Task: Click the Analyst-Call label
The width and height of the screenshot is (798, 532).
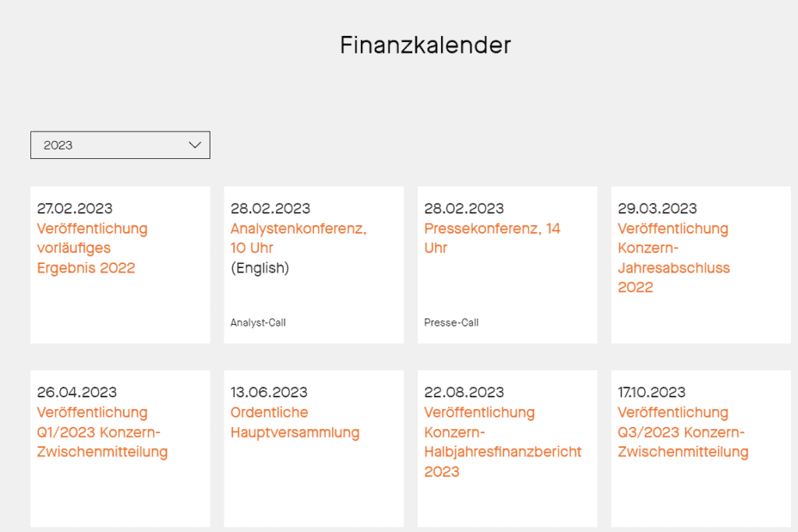Action: 258,322
